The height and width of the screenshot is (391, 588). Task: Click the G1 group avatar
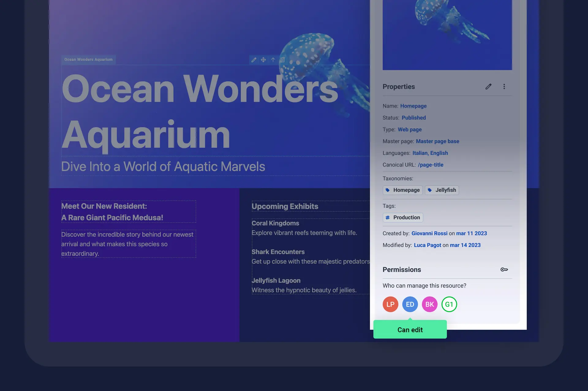449,304
